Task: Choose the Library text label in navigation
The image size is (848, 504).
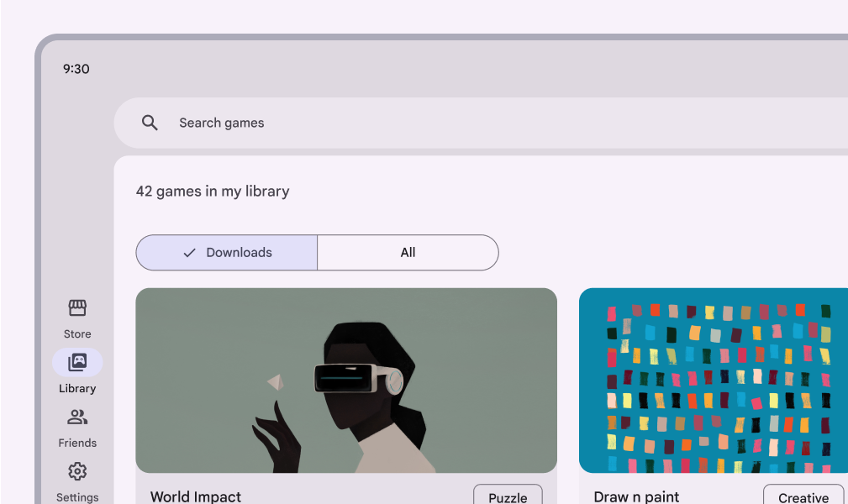Action: pyautogui.click(x=77, y=389)
